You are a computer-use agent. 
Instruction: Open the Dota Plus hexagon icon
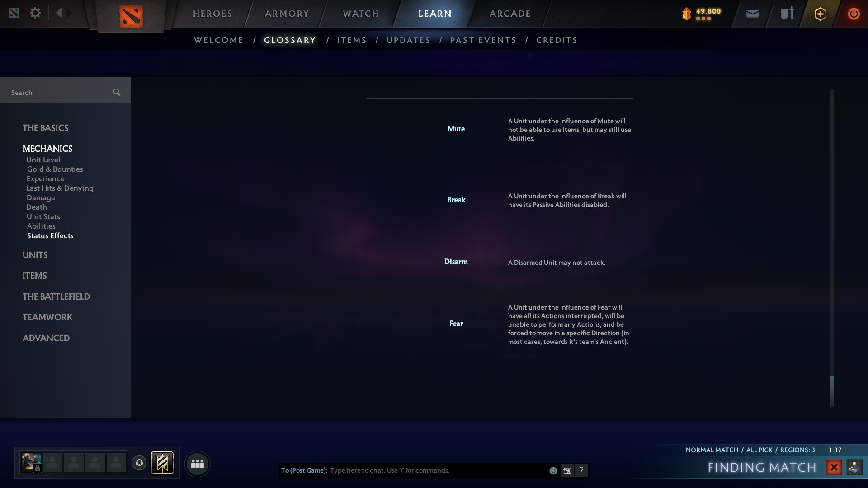click(x=821, y=14)
